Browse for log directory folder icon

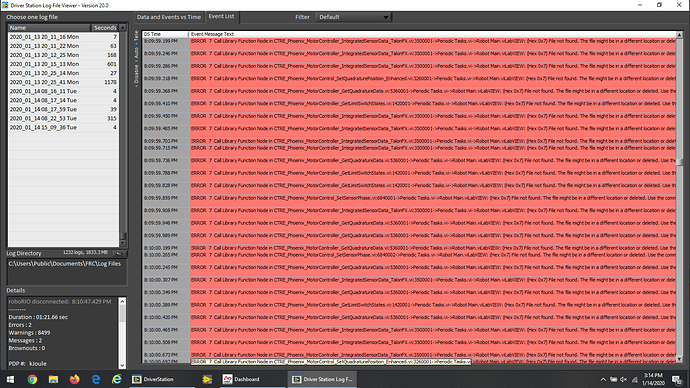pyautogui.click(x=119, y=253)
